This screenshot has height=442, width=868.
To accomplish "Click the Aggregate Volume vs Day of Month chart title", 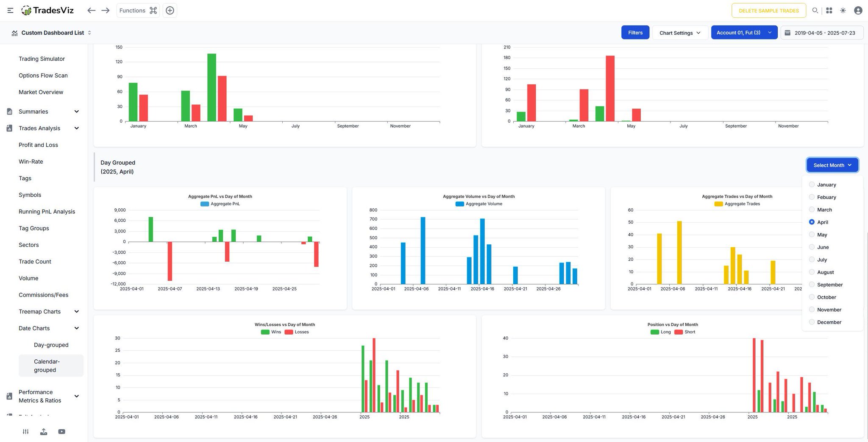I will [x=479, y=196].
